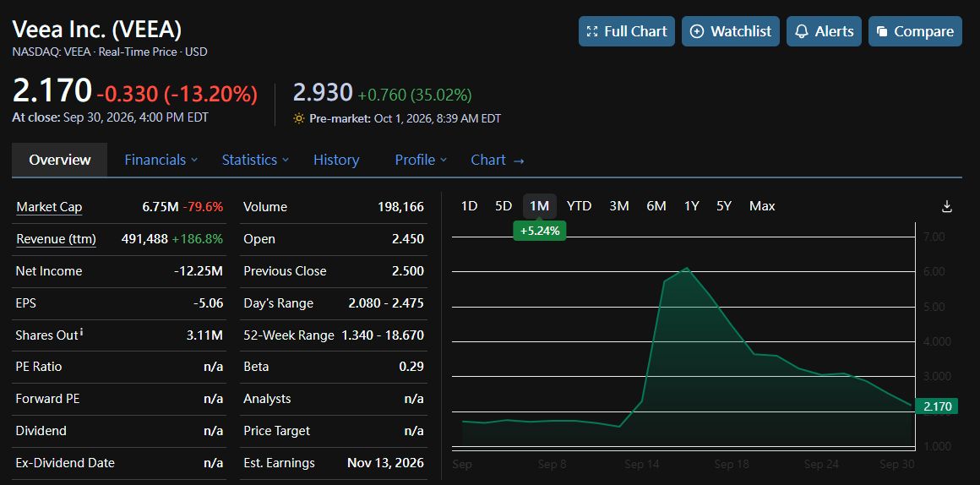Click the 198,166 volume value
Viewport: 980px width, 485px height.
pyautogui.click(x=400, y=207)
